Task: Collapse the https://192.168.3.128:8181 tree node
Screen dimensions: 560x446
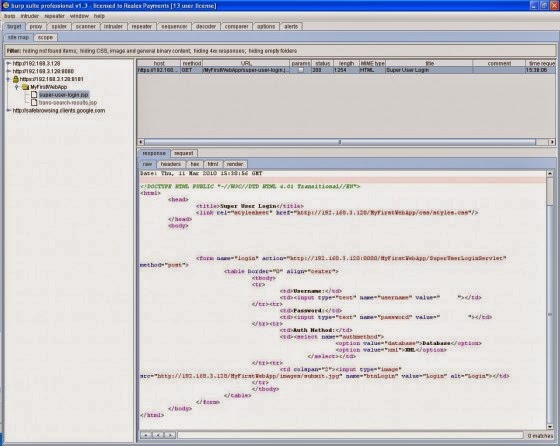Action: coord(9,79)
